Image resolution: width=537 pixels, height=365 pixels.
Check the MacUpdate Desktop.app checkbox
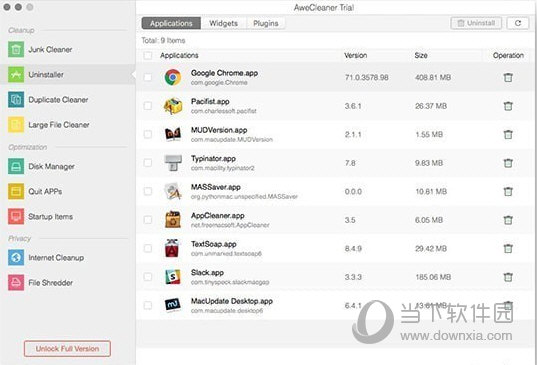[x=148, y=305]
